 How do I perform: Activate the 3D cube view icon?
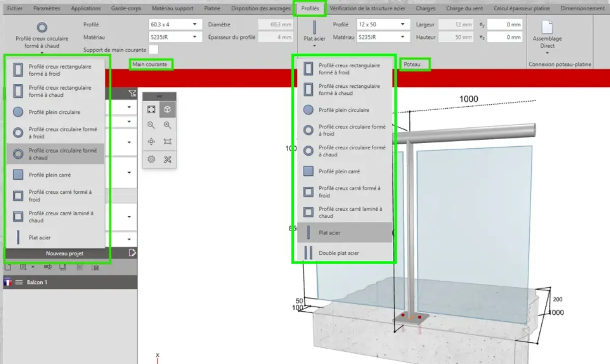tap(167, 109)
